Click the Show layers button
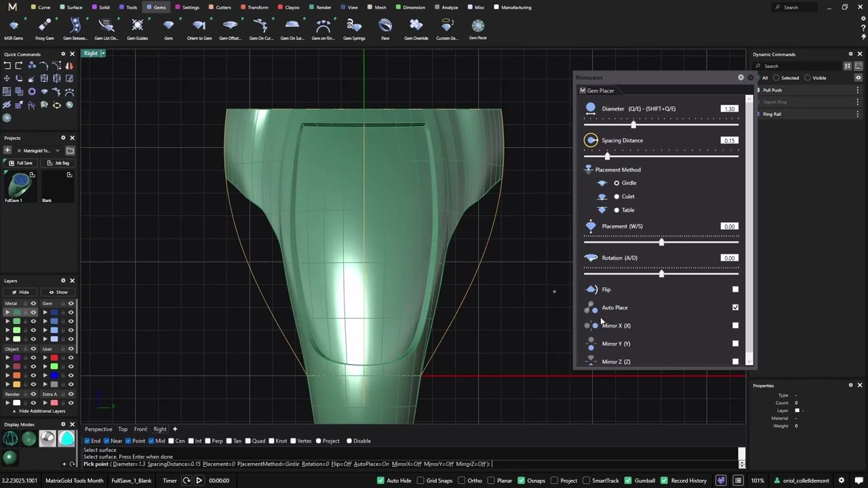The height and width of the screenshot is (488, 868). [58, 292]
